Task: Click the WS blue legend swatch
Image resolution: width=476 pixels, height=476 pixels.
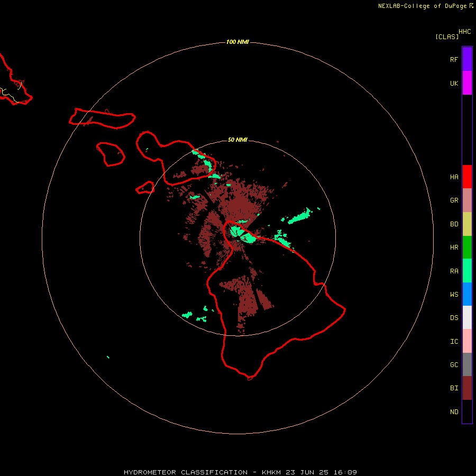Action: point(467,294)
